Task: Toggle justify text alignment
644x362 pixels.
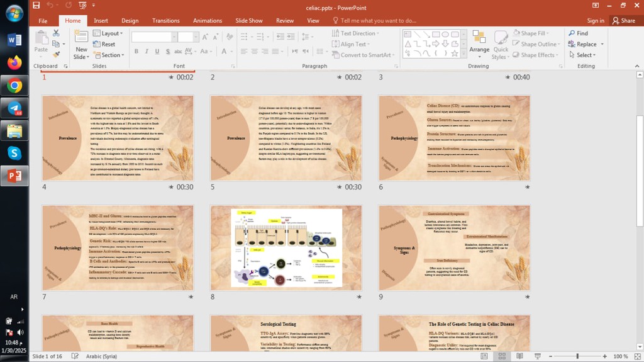Action: (275, 52)
